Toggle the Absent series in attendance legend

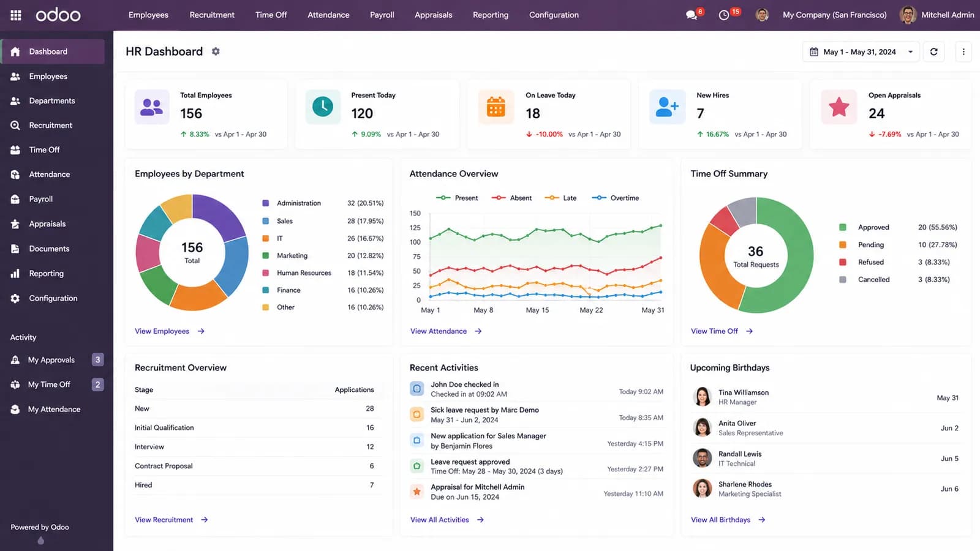coord(511,198)
